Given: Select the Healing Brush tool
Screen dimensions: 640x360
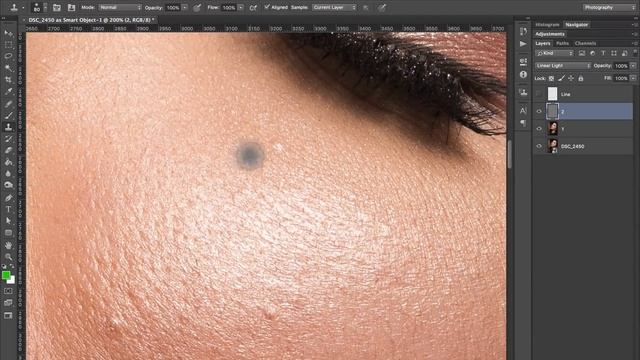Looking at the screenshot, I should point(8,104).
